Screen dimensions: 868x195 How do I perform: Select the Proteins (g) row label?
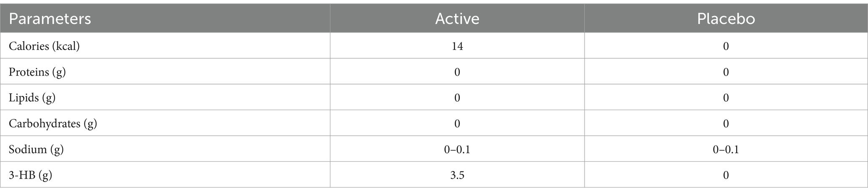37,72
